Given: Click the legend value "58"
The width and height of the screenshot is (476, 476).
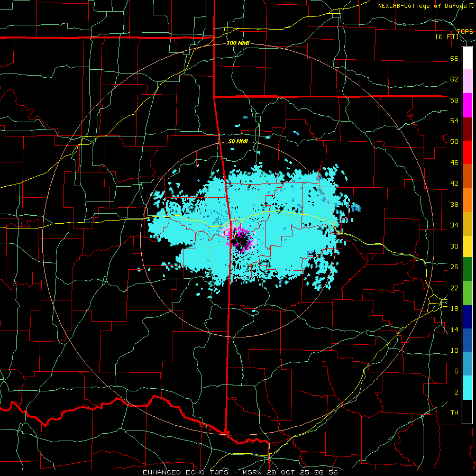Looking at the screenshot, I should [x=454, y=100].
